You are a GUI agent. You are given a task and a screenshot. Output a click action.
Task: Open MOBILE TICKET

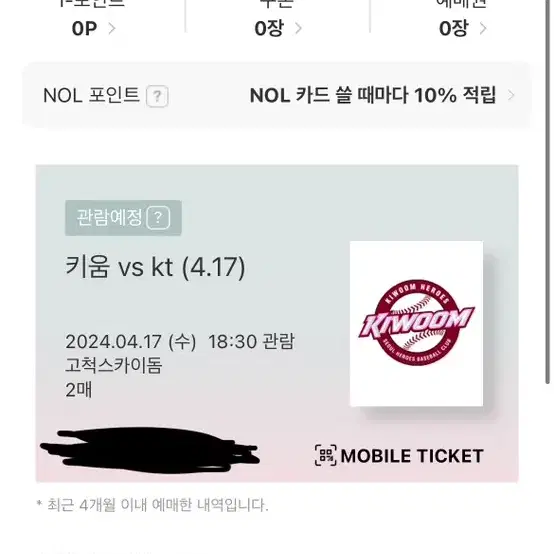click(399, 455)
